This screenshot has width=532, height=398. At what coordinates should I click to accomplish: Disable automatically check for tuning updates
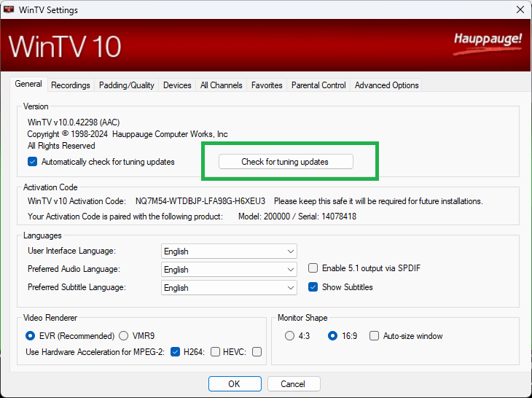32,162
